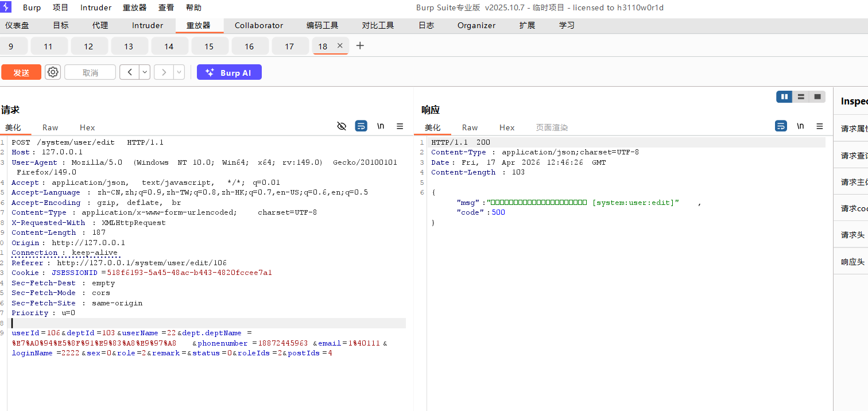Switch to 日志 tab
Viewport: 868px width, 411px height.
click(x=426, y=25)
